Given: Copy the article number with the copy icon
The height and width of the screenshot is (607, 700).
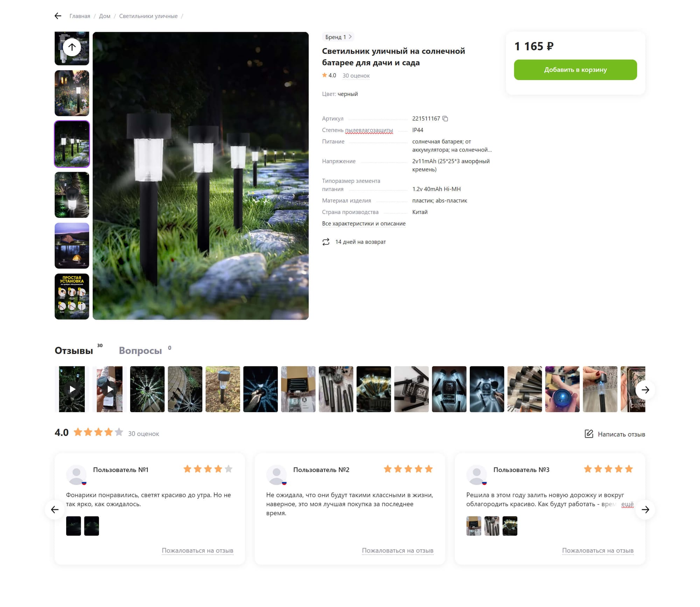Looking at the screenshot, I should 445,119.
